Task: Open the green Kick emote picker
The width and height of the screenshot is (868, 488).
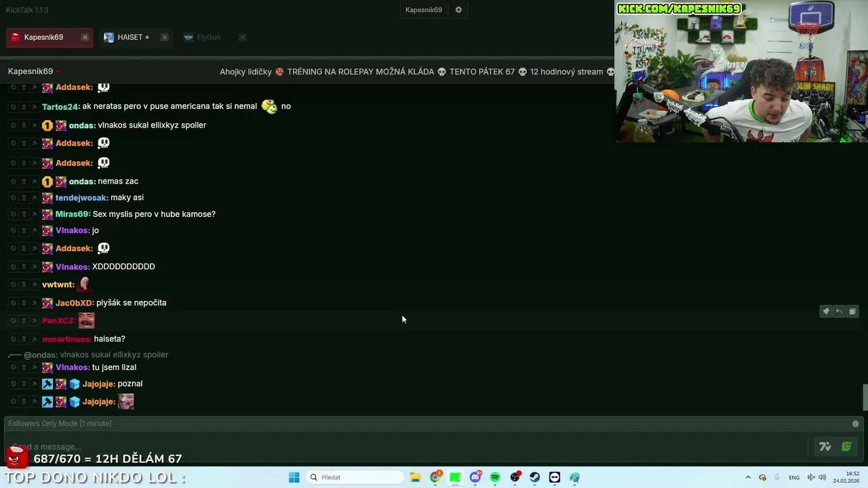Action: click(x=846, y=446)
